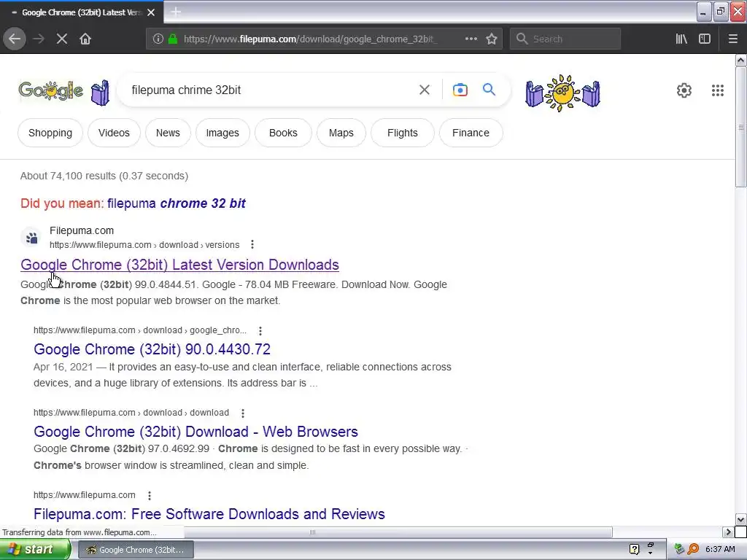Image resolution: width=747 pixels, height=560 pixels.
Task: Switch to Videos results
Action: (114, 133)
